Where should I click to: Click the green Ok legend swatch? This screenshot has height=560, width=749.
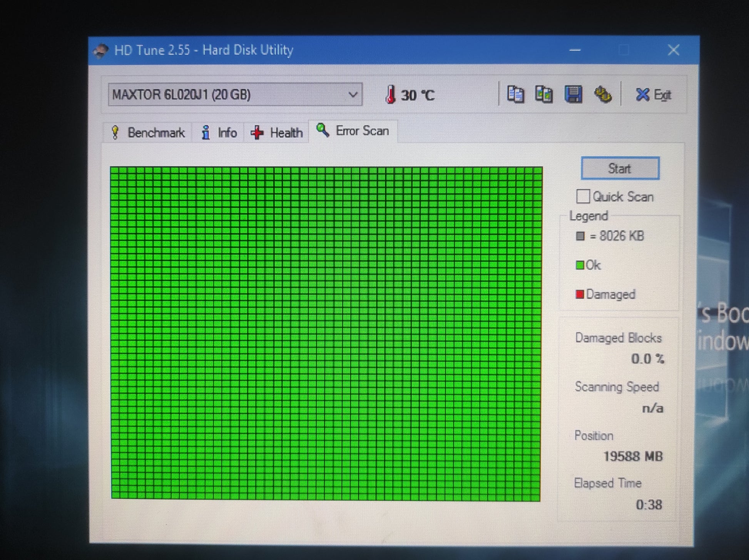click(580, 265)
